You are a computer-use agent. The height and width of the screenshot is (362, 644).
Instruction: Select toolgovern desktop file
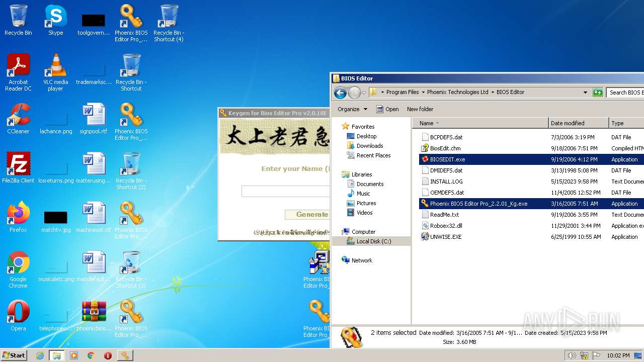(x=94, y=24)
